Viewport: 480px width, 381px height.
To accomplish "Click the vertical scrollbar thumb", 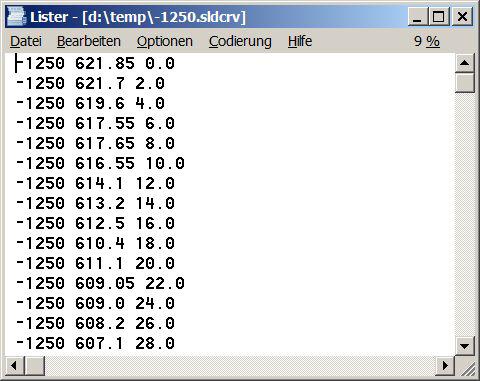I will (x=464, y=82).
